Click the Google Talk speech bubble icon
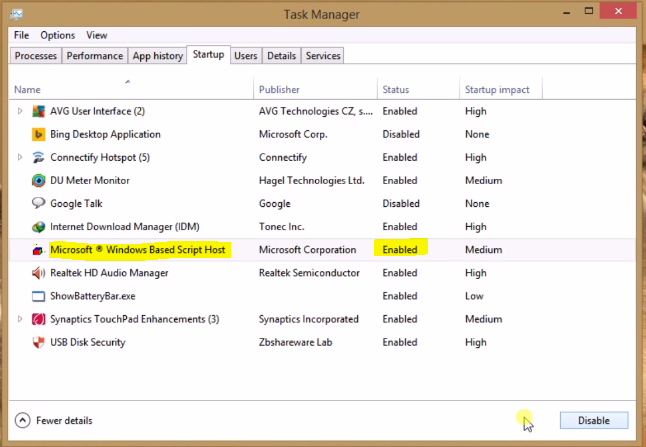The width and height of the screenshot is (646, 447). point(38,203)
